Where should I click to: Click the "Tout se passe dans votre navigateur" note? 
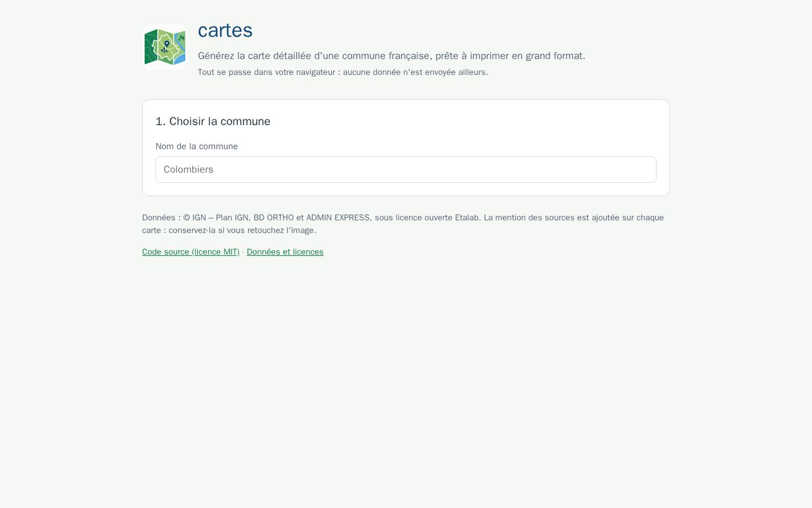tap(343, 72)
